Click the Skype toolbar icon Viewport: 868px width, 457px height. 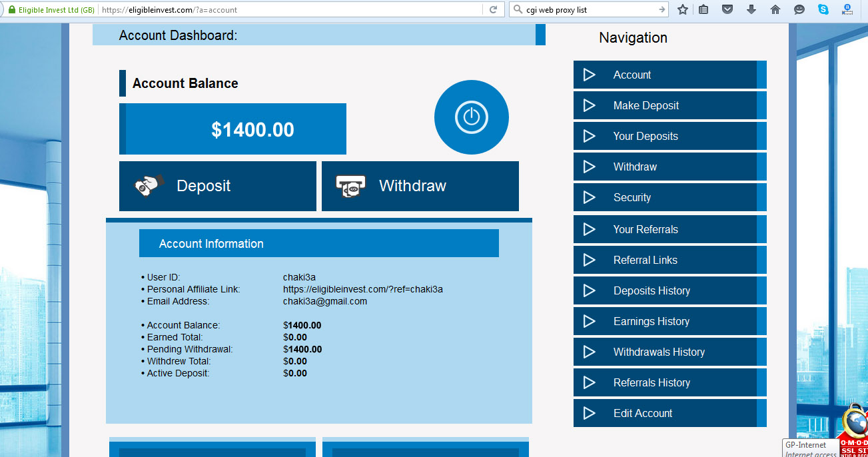(823, 10)
